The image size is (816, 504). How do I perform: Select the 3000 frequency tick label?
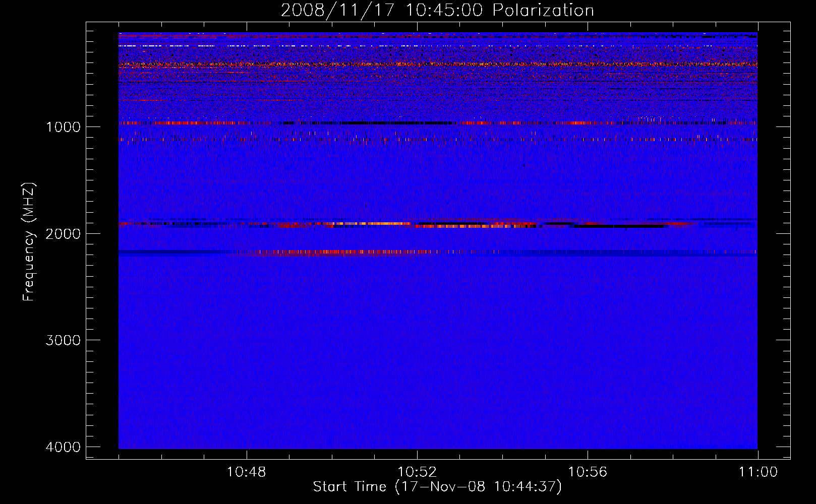(63, 340)
